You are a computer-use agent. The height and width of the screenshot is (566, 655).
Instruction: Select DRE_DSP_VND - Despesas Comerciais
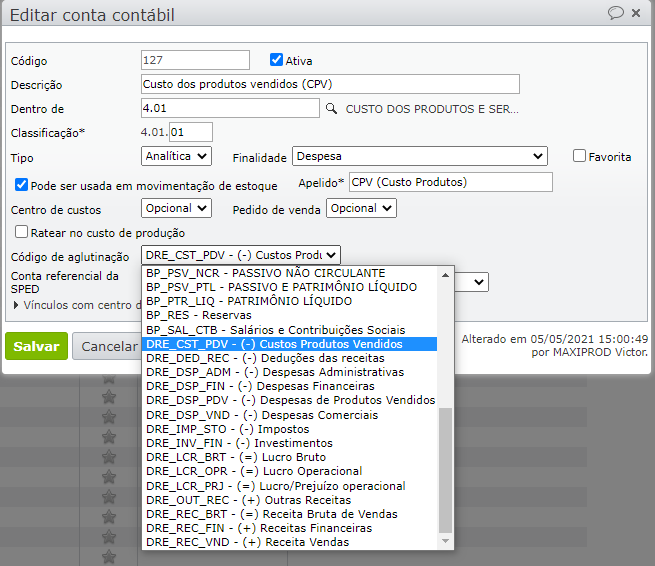click(x=289, y=415)
